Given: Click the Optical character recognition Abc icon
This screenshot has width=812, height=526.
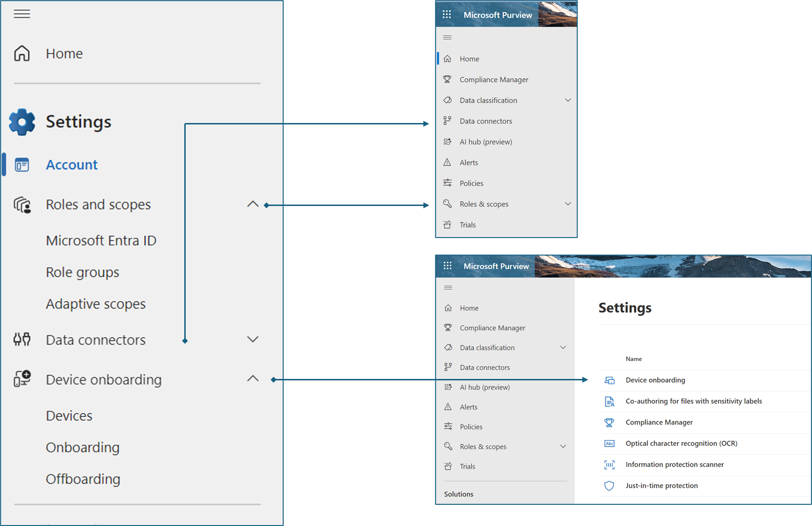Looking at the screenshot, I should tap(609, 444).
